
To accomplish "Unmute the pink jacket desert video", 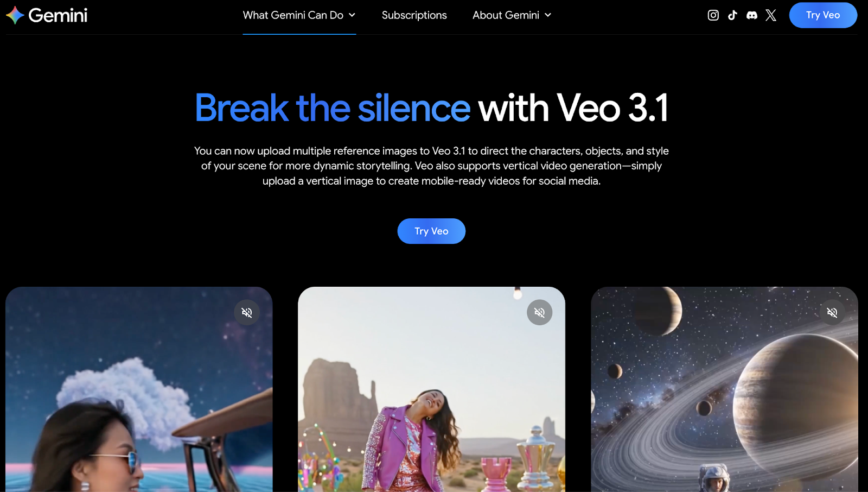I will coord(540,312).
